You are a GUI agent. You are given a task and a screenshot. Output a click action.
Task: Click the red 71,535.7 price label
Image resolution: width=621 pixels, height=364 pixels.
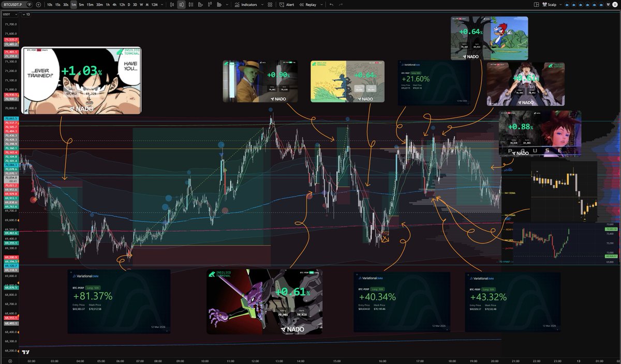click(x=11, y=40)
